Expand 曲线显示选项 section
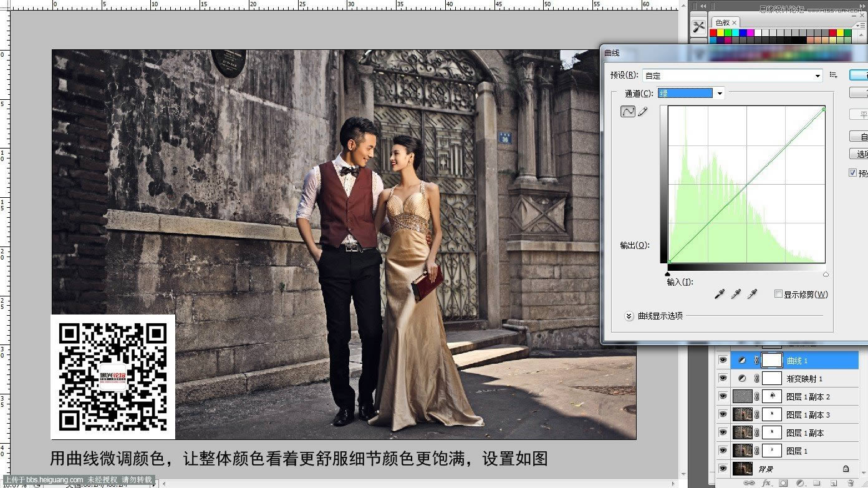 [629, 316]
